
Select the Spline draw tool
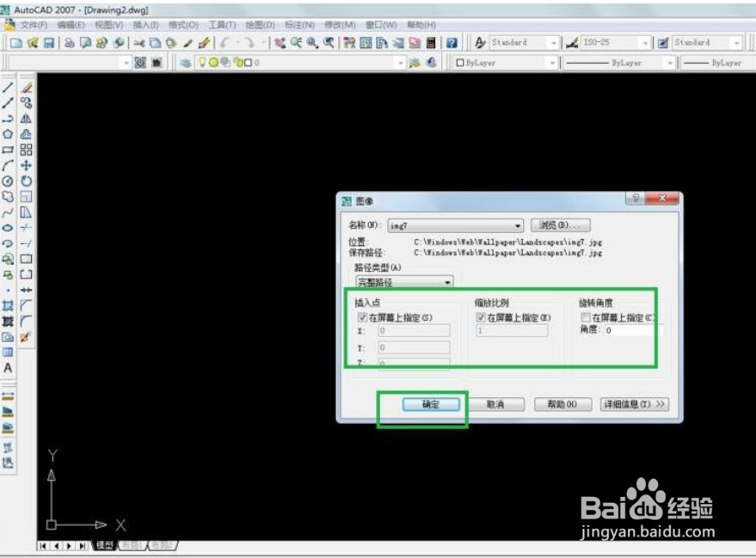click(x=8, y=212)
